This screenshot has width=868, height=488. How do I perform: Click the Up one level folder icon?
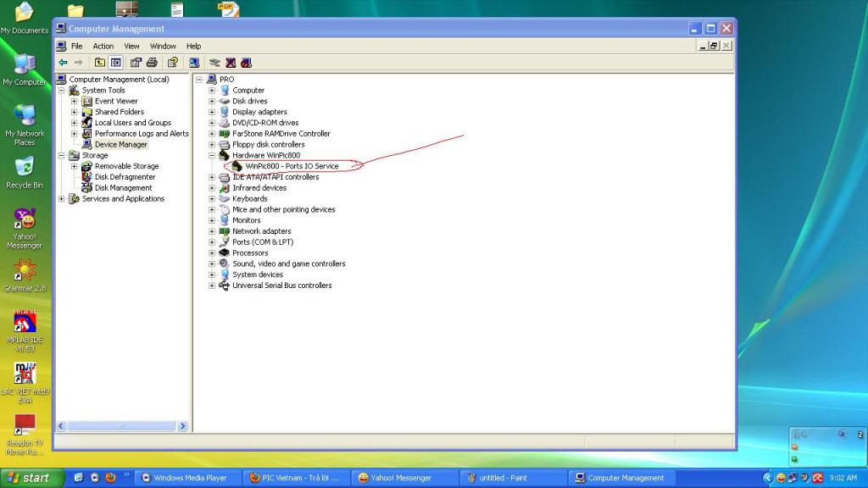[100, 63]
